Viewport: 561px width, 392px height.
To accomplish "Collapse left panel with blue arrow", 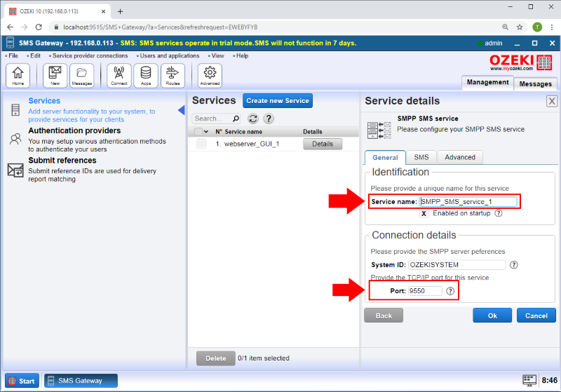I will coord(182,110).
